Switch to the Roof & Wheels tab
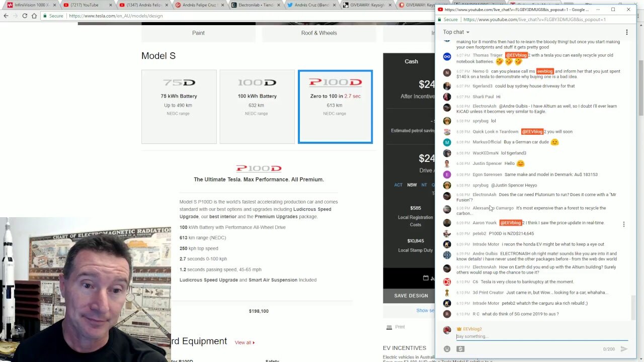Screen dimensions: 644x362 [319, 33]
